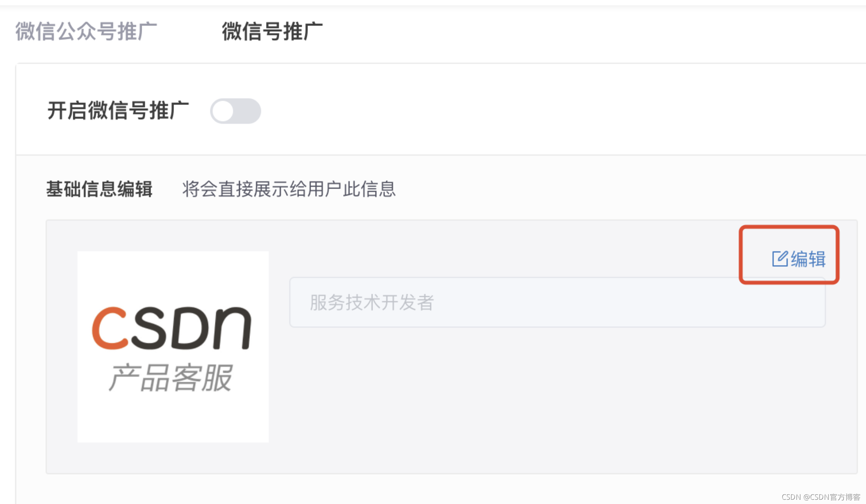Screen dimensions: 866x504
Task: Open the CSDN 产品客服 avatar image
Action: point(173,346)
